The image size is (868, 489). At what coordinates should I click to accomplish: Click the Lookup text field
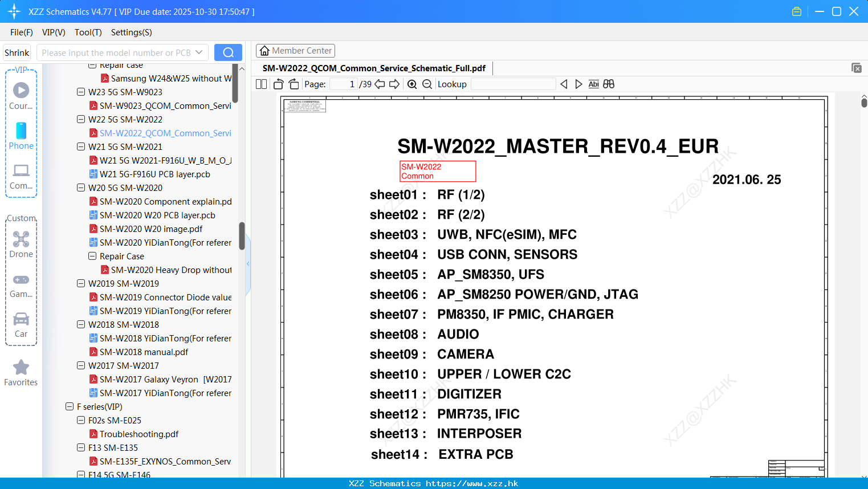coord(513,84)
